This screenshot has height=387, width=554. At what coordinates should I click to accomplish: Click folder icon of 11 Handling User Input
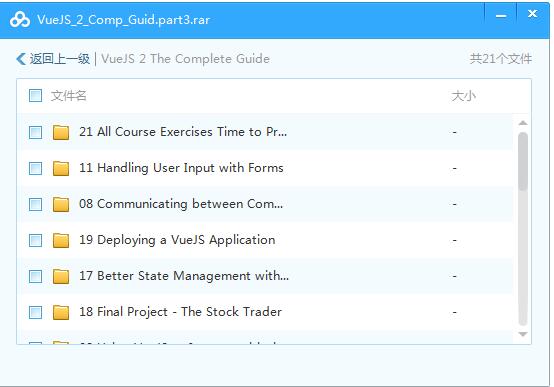pyautogui.click(x=61, y=168)
